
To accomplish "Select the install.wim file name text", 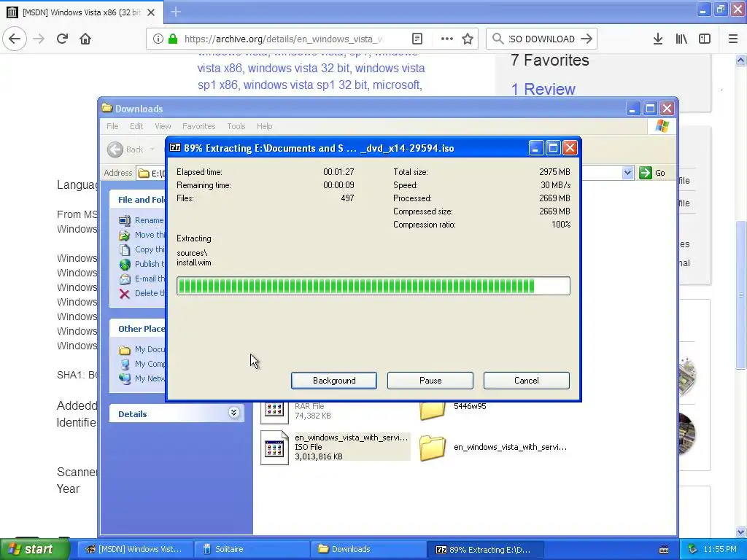I will [x=194, y=262].
